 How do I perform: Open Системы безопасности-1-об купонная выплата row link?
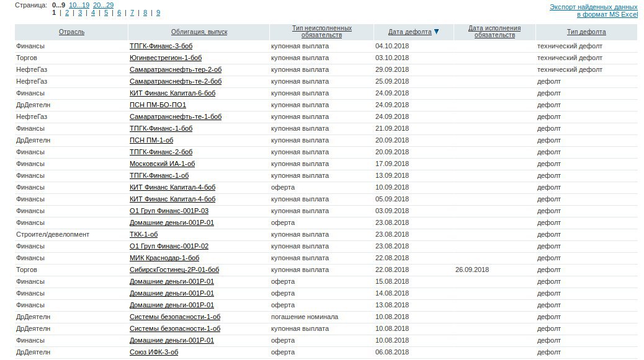(x=175, y=328)
